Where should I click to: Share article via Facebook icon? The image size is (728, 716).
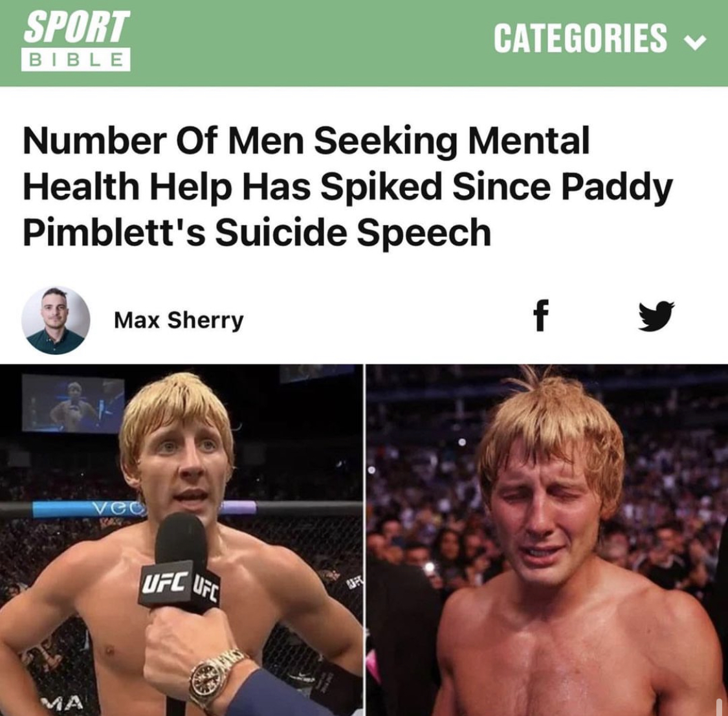tap(540, 315)
